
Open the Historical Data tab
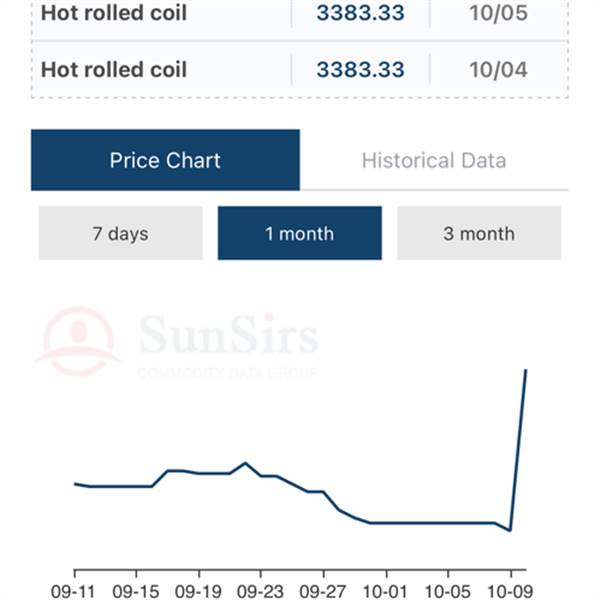[x=433, y=160]
